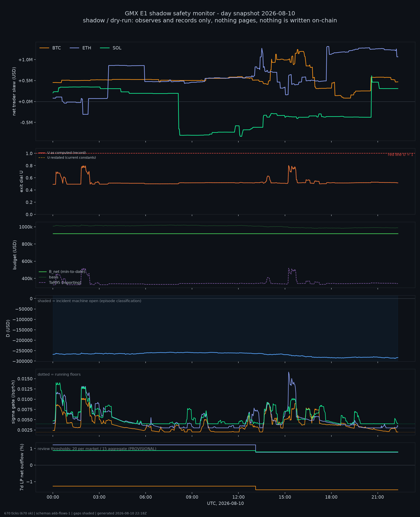
Task: Click the ETH legend entry in skew chart
Action: [x=80, y=48]
